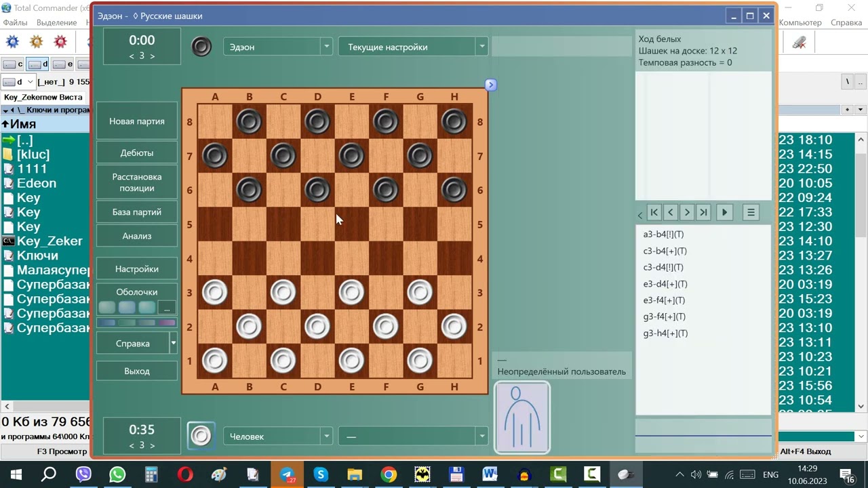Select move e3-f4[+](T) in the list
Screen dimensions: 868x488
(664, 300)
